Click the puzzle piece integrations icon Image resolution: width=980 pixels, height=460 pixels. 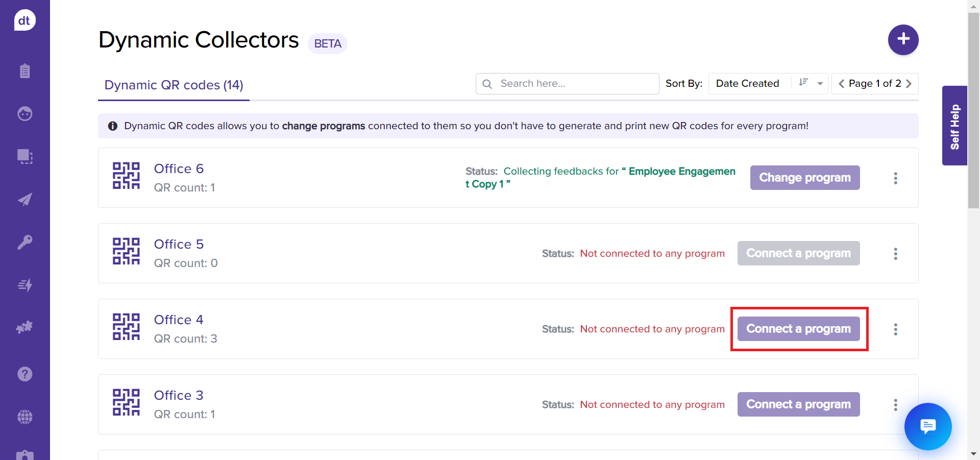(24, 327)
